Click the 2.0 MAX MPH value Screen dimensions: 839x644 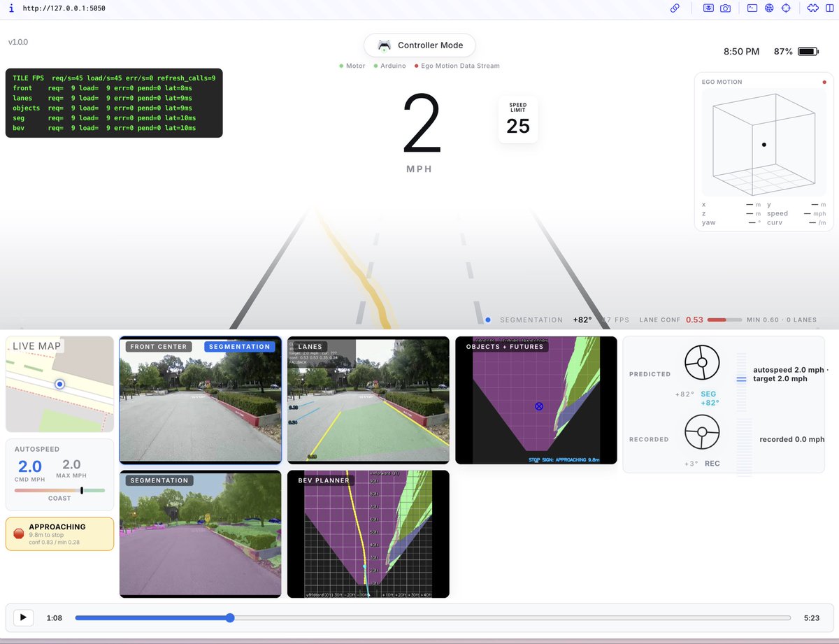coord(72,465)
